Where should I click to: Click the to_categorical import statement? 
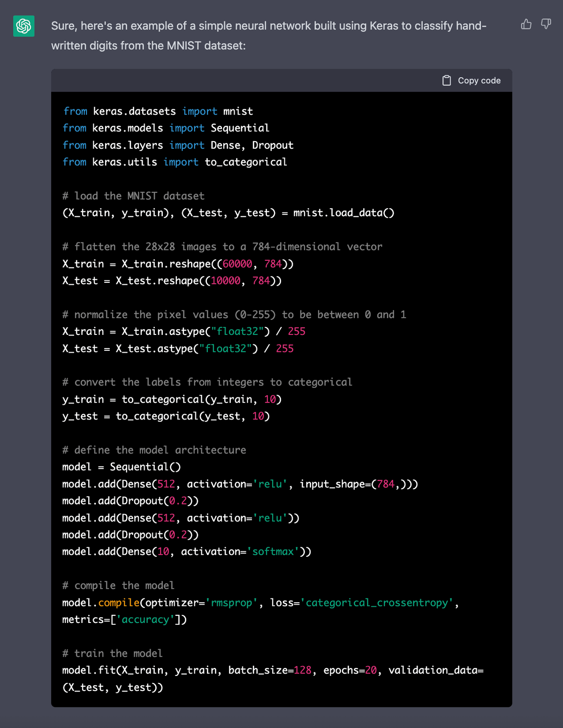click(175, 162)
